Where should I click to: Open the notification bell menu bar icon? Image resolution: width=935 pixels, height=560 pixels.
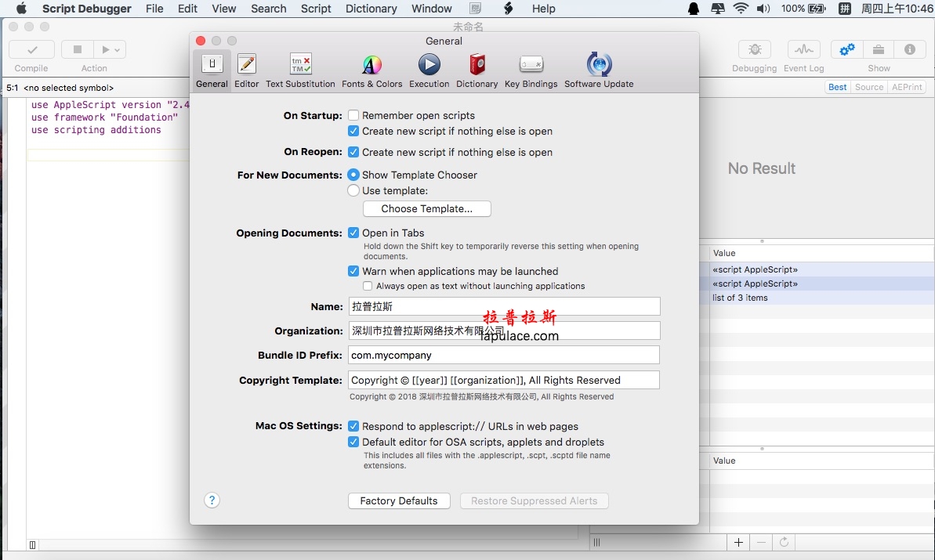point(694,9)
